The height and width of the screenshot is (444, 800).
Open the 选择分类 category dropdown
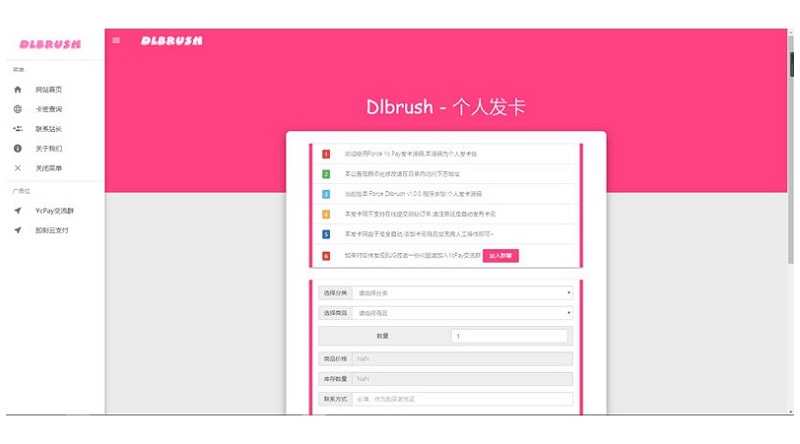pos(462,293)
